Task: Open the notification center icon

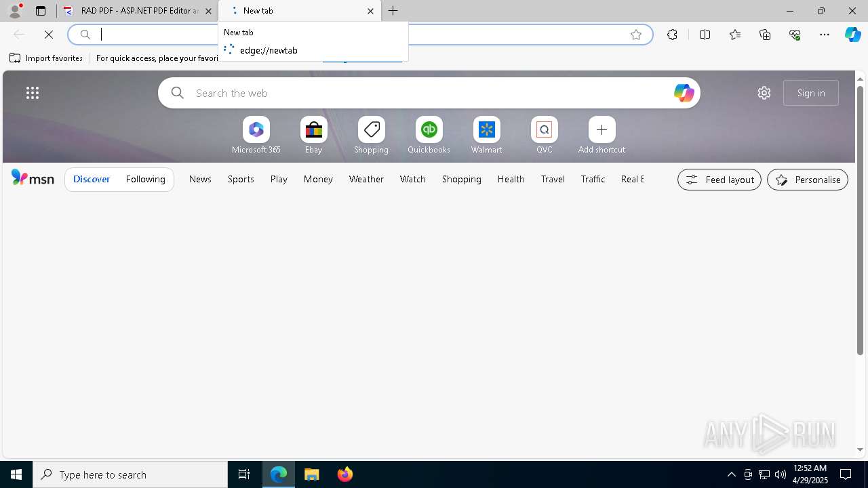Action: 846,474
